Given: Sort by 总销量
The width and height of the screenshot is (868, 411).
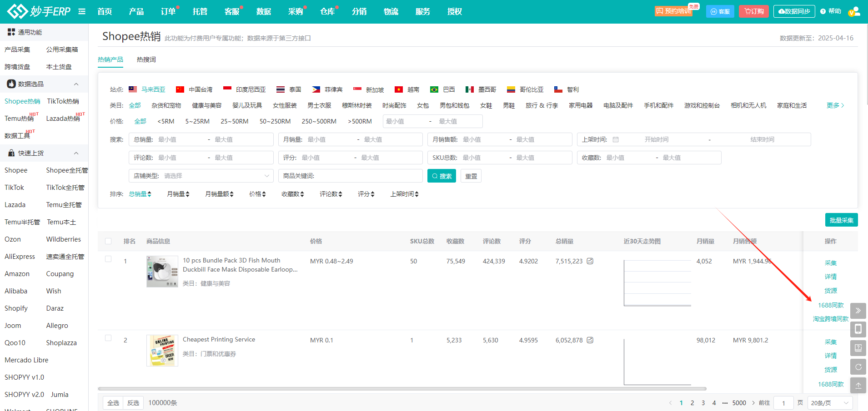Looking at the screenshot, I should point(140,194).
